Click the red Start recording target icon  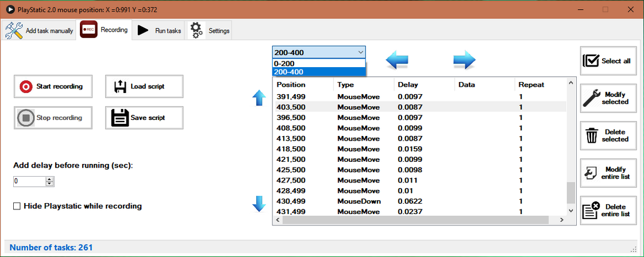25,87
